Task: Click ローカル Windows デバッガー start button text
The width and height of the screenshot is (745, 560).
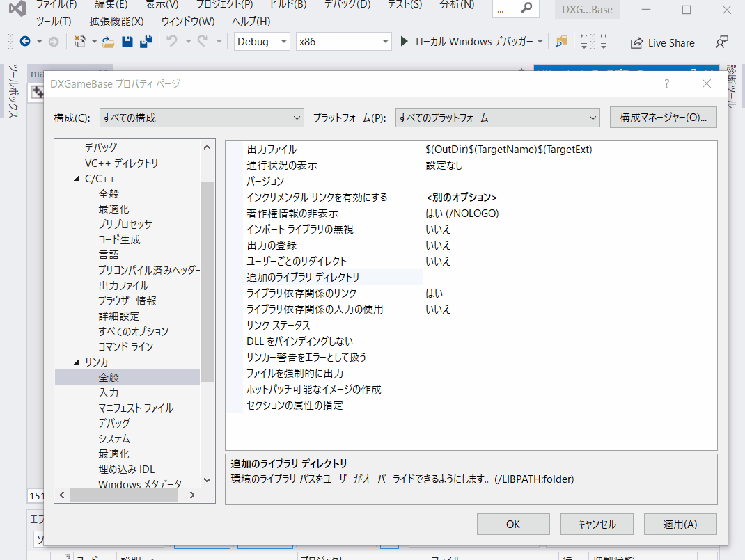Action: coord(474,42)
